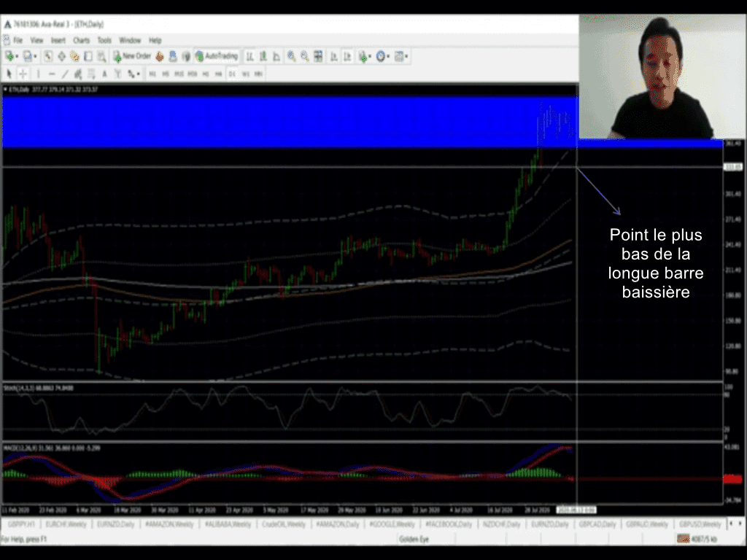Enable the chart shift option
Viewport: 747px width, 560px height.
click(347, 56)
